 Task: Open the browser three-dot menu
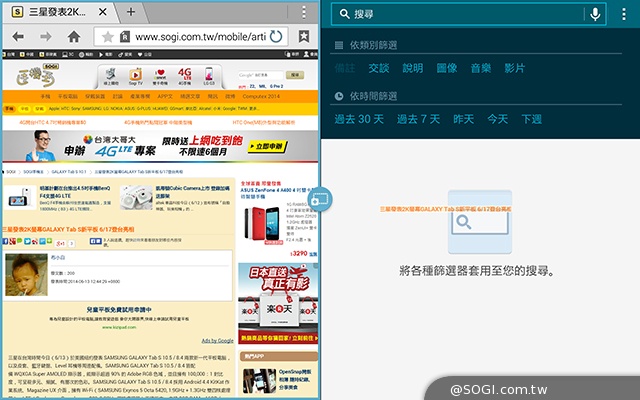(305, 12)
